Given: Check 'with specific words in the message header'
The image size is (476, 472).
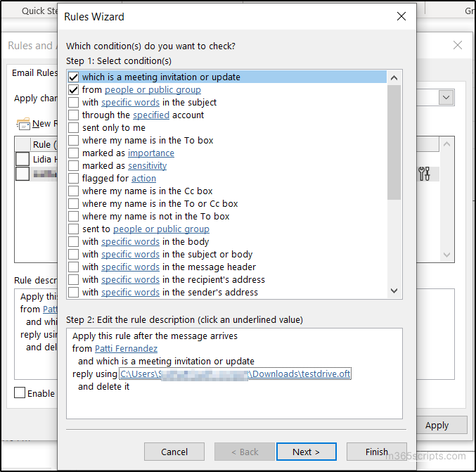Looking at the screenshot, I should [73, 267].
